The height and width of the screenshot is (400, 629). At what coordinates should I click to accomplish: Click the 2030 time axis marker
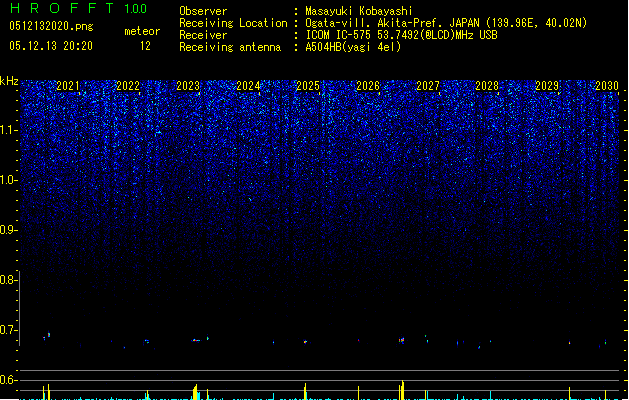click(607, 85)
